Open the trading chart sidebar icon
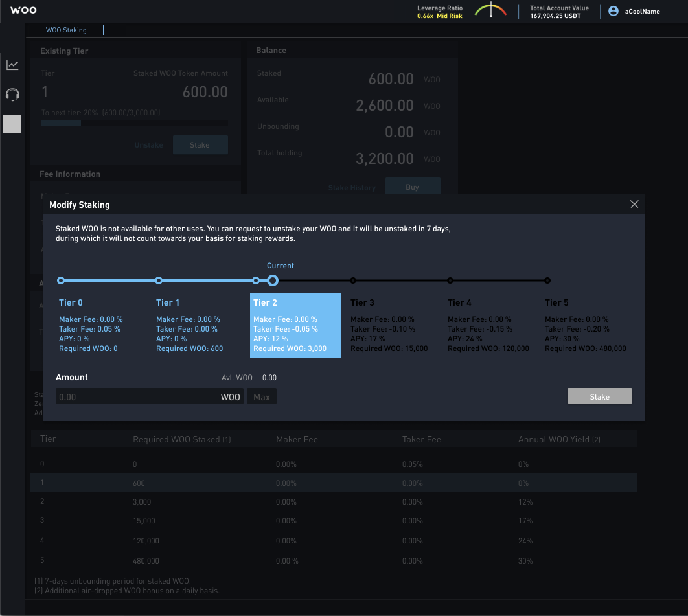The width and height of the screenshot is (688, 616). point(12,65)
